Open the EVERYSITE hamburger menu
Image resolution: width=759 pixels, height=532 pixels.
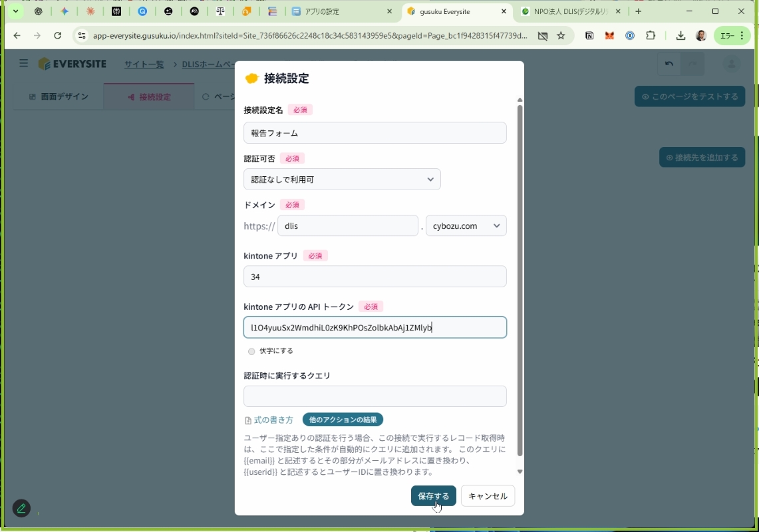click(23, 63)
